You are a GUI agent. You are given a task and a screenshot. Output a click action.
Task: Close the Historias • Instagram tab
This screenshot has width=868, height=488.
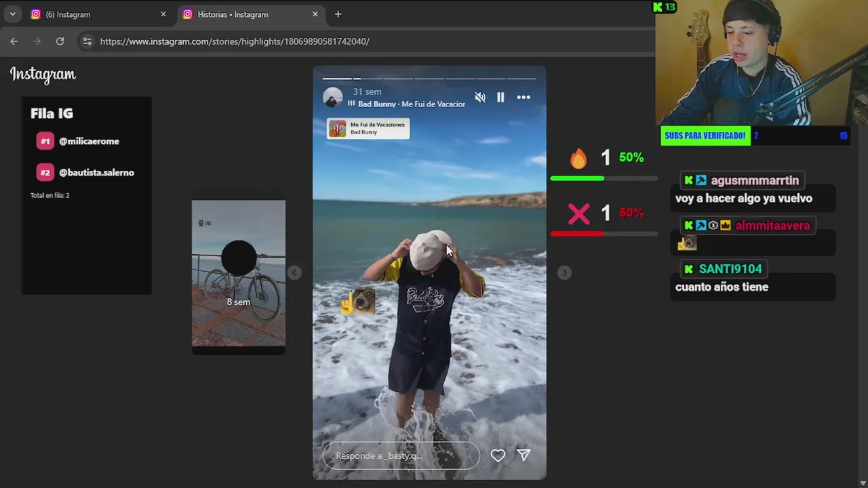point(315,14)
